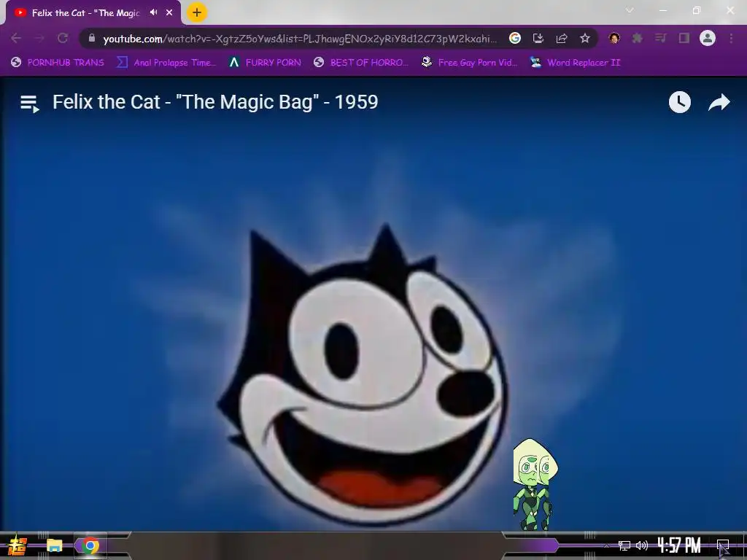Open a new tab with the plus button
Viewport: 747px width, 560px height.
pos(197,12)
